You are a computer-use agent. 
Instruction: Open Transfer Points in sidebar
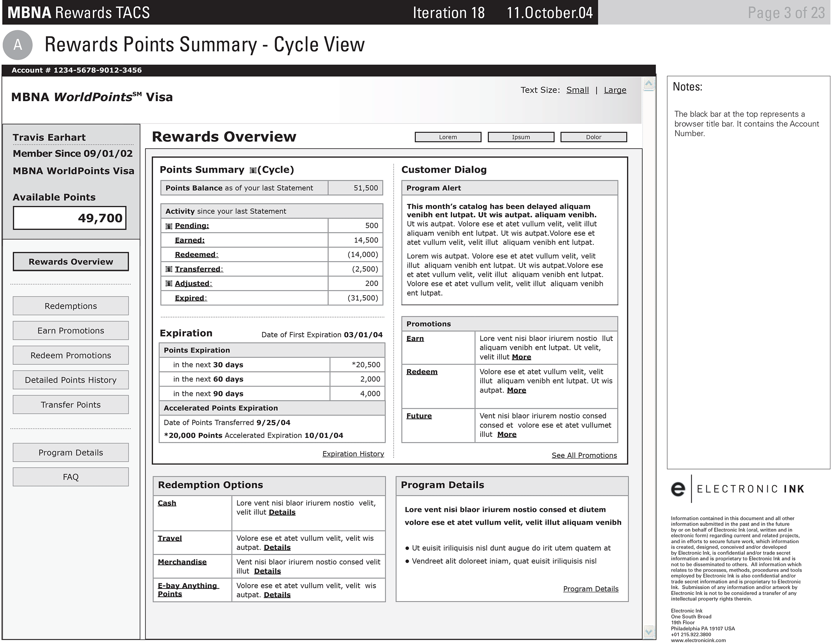71,405
